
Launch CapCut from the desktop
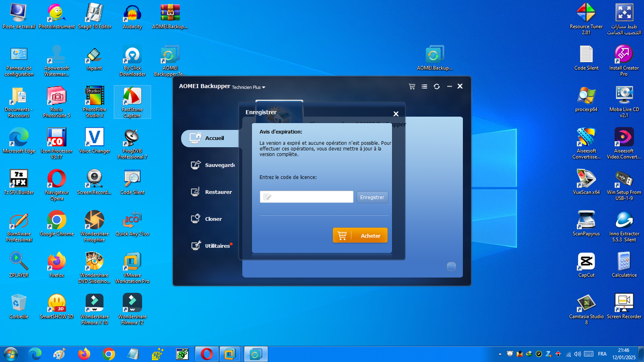586,265
